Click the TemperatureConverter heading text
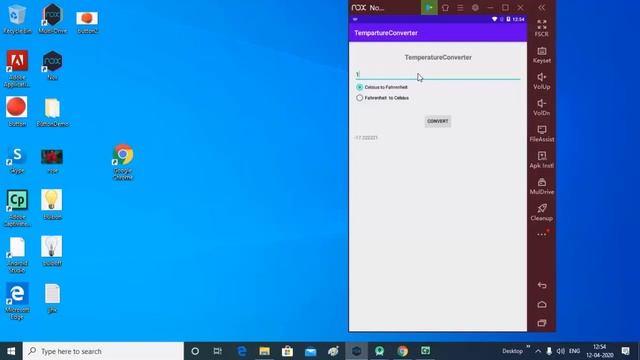The width and height of the screenshot is (640, 360). pos(438,58)
